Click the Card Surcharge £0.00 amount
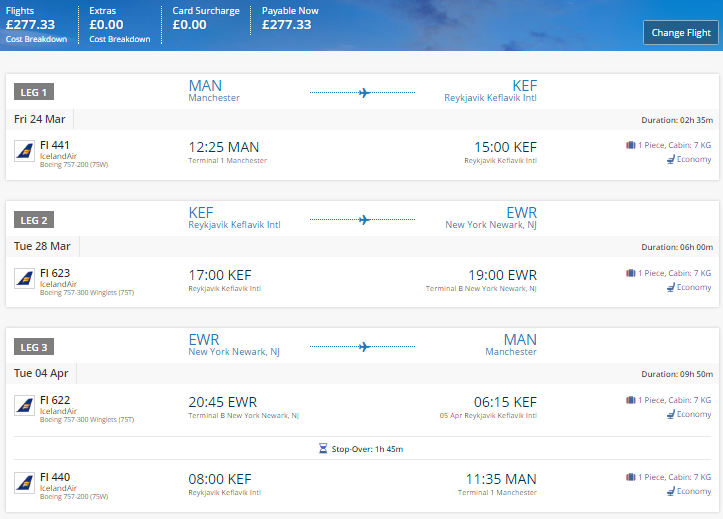 pyautogui.click(x=190, y=24)
